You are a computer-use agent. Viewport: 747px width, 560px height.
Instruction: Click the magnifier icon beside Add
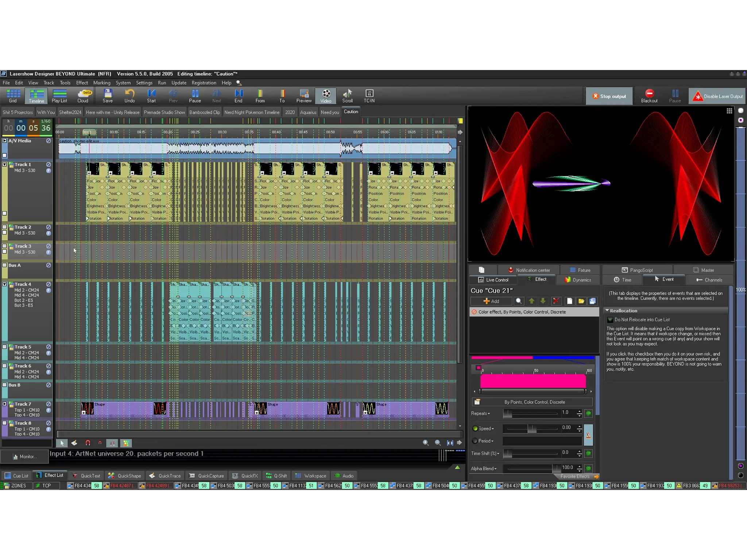(519, 301)
